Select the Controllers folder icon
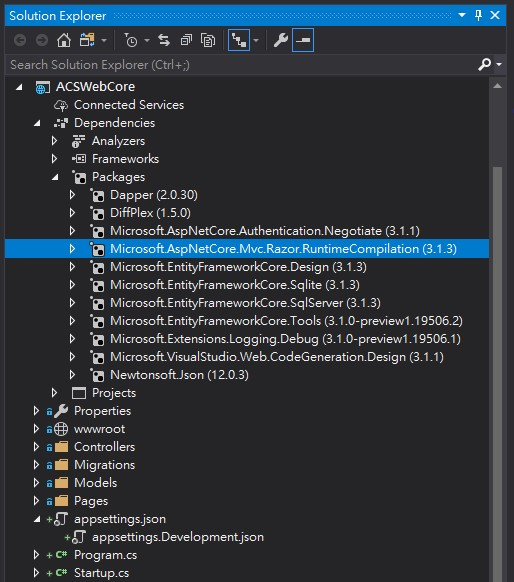 coord(61,447)
